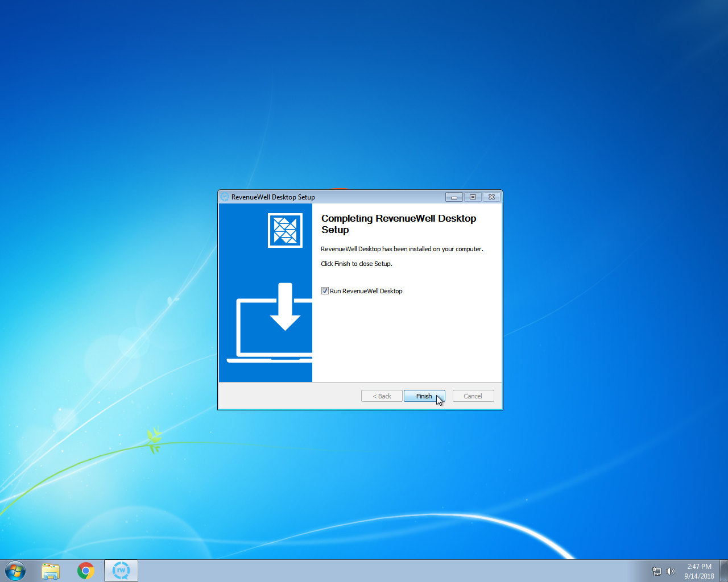Screen dimensions: 728x582
Task: Click the 'Completing RevenueWell Desktop Setup' heading
Action: (399, 224)
